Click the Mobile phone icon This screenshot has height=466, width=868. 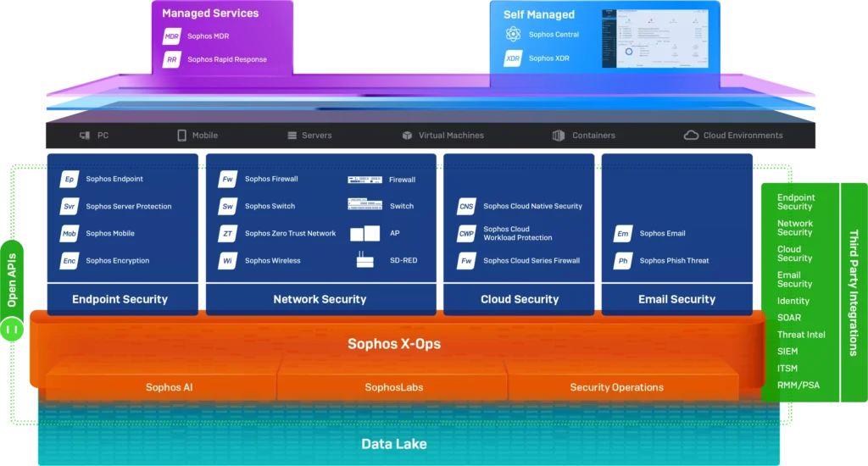pos(181,136)
